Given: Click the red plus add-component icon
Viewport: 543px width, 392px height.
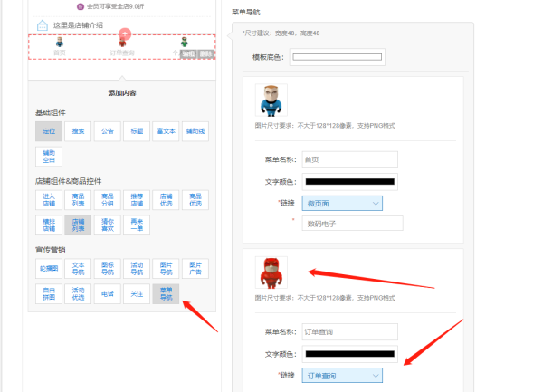Looking at the screenshot, I should pyautogui.click(x=125, y=34).
